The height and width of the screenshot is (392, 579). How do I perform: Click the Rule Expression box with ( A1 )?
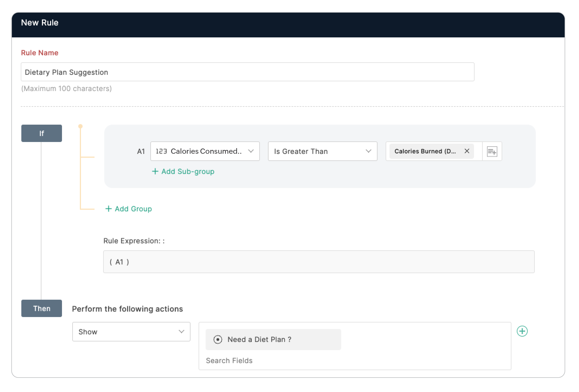[x=319, y=262]
